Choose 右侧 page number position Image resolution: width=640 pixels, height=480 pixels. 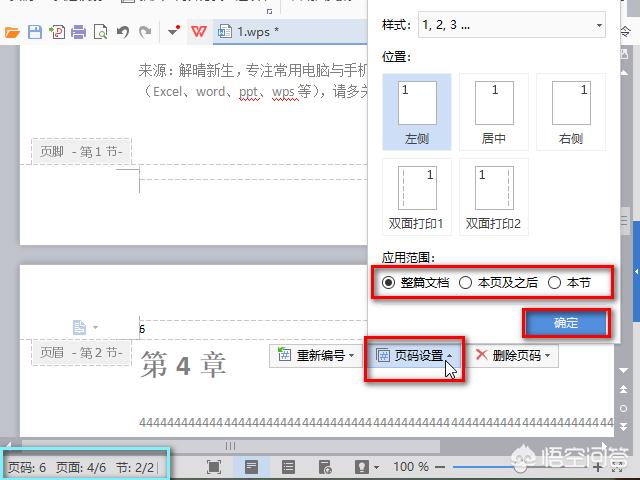point(571,112)
